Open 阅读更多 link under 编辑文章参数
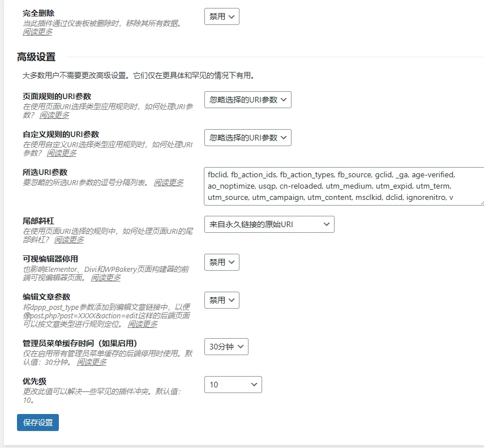 click(142, 325)
